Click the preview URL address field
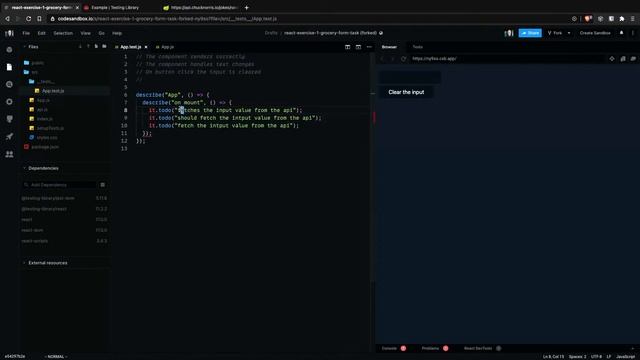640x360 pixels. [507, 59]
